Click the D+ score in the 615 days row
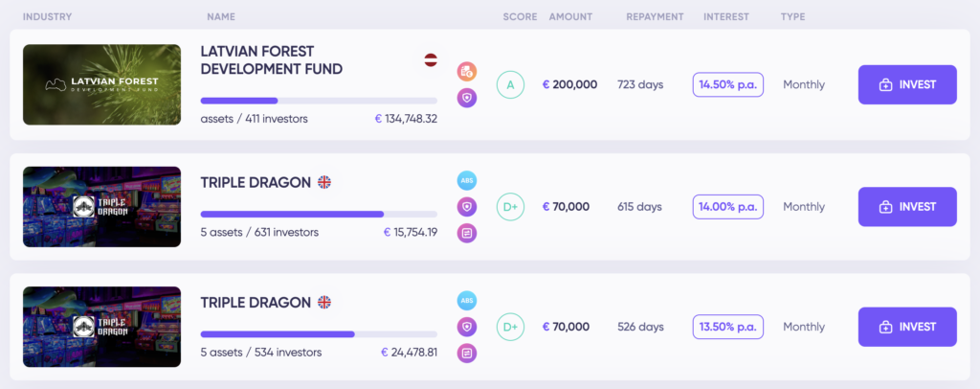The height and width of the screenshot is (389, 980). click(x=511, y=207)
